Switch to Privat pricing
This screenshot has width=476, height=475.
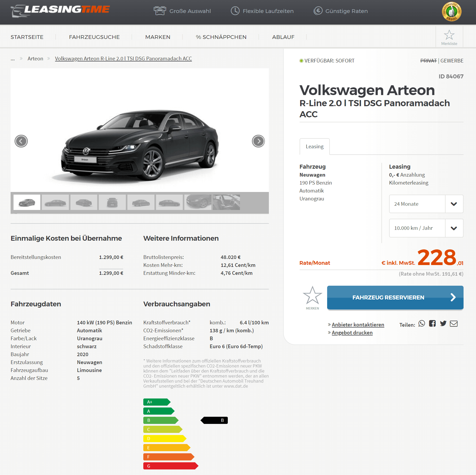pyautogui.click(x=428, y=61)
